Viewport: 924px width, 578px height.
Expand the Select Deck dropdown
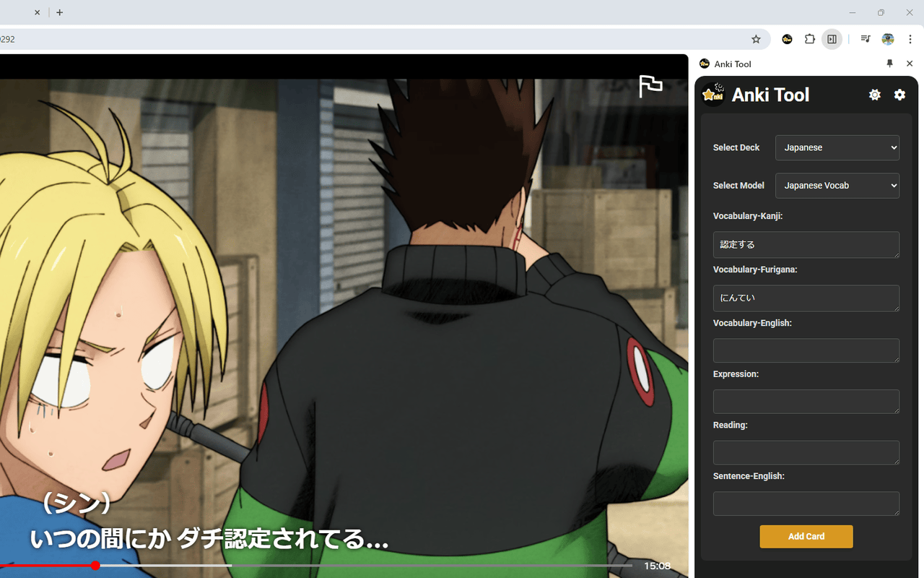pos(837,147)
